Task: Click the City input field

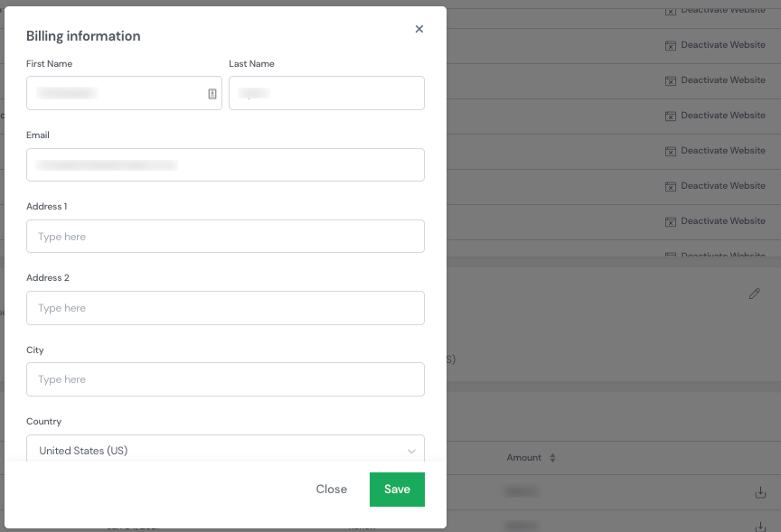Action: pyautogui.click(x=225, y=379)
